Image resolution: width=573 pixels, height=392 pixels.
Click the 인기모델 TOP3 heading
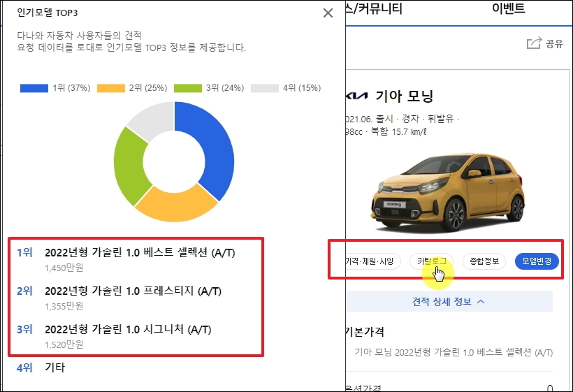tap(47, 13)
